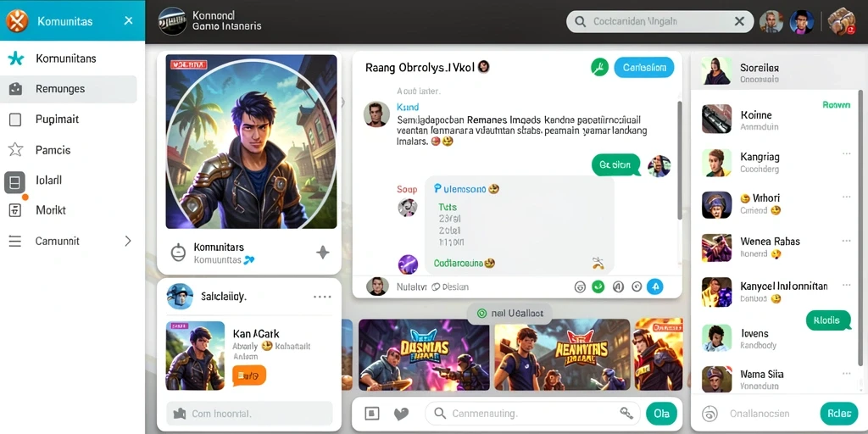Open options dots for Kangriag
This screenshot has height=434, width=868.
847,154
